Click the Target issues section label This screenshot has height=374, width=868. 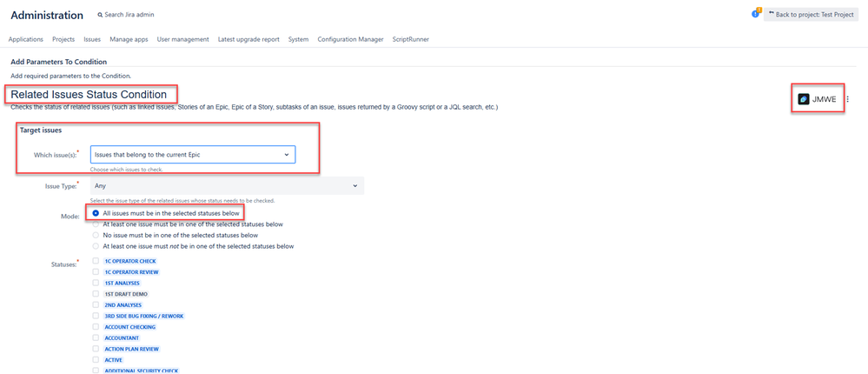(41, 130)
